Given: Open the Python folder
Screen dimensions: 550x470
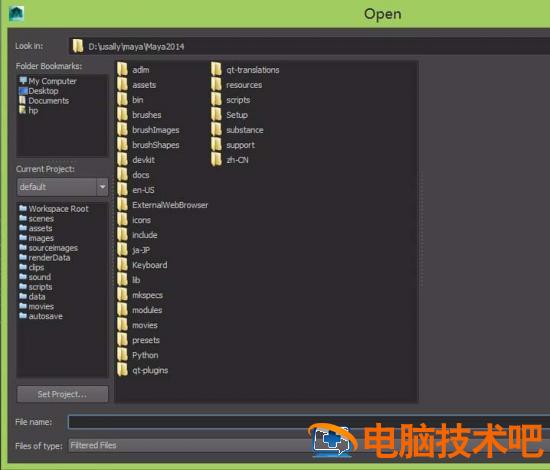Looking at the screenshot, I should coord(138,355).
